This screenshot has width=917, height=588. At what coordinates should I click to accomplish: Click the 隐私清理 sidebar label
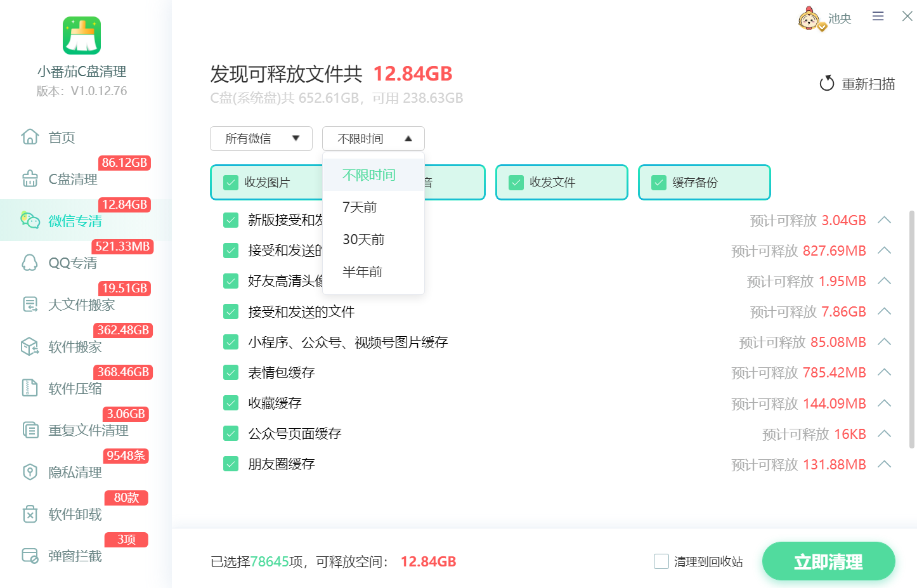pyautogui.click(x=75, y=473)
